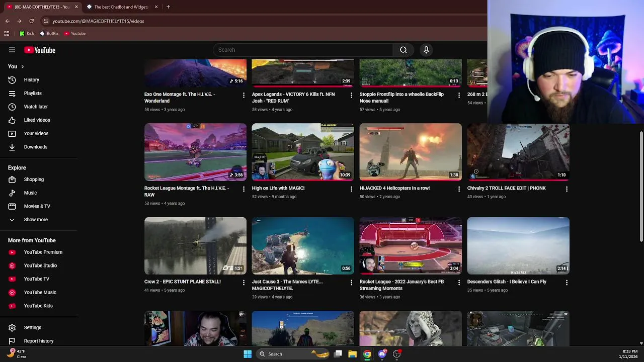Click the YouTube search input field
This screenshot has height=362, width=644.
point(303,50)
